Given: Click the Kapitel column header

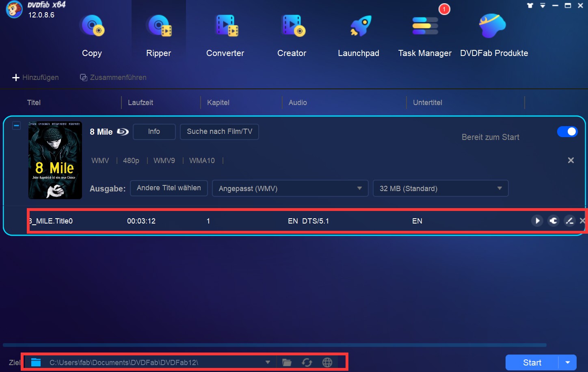Looking at the screenshot, I should (x=218, y=103).
